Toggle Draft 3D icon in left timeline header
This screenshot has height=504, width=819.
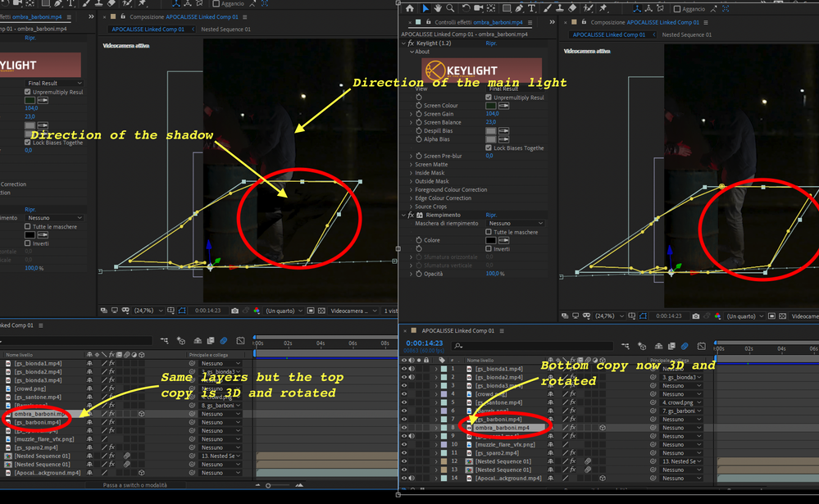(181, 341)
